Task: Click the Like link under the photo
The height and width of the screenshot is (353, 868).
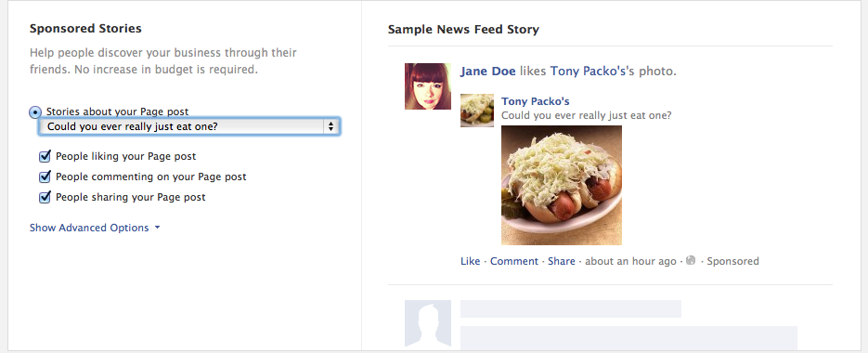Action: tap(470, 261)
